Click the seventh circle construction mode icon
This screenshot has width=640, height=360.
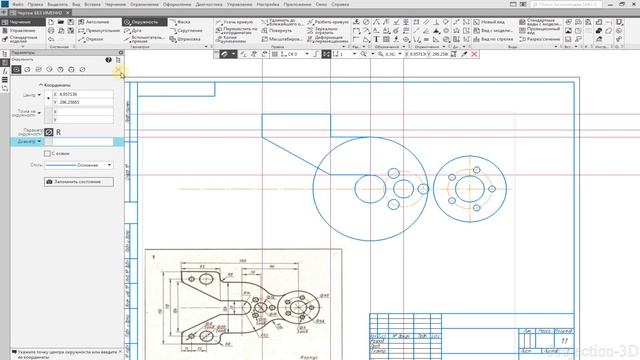(82, 69)
